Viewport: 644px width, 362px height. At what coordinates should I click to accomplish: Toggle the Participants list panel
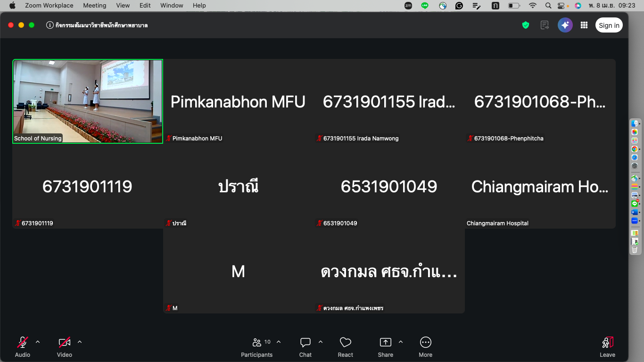(x=257, y=346)
